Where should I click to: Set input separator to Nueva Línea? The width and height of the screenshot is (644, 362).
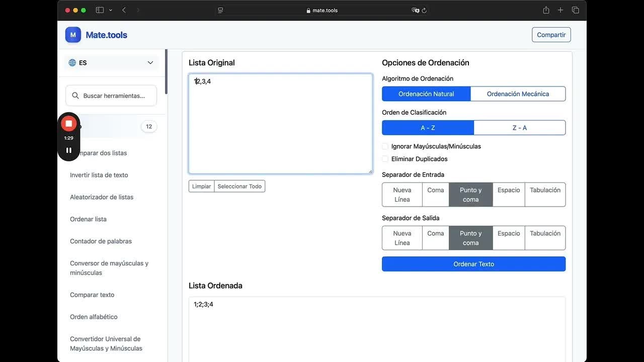[x=402, y=195]
